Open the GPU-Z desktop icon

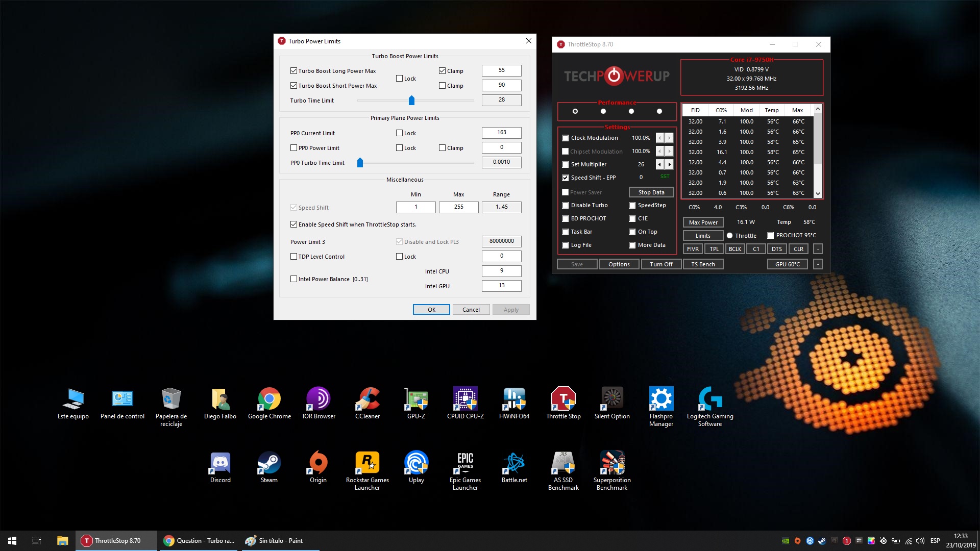pyautogui.click(x=416, y=399)
